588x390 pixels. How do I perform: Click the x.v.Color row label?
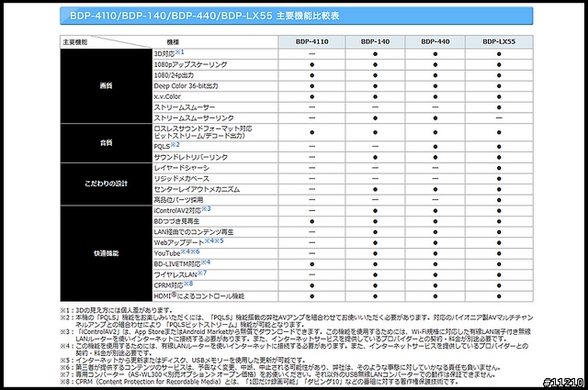tap(167, 96)
